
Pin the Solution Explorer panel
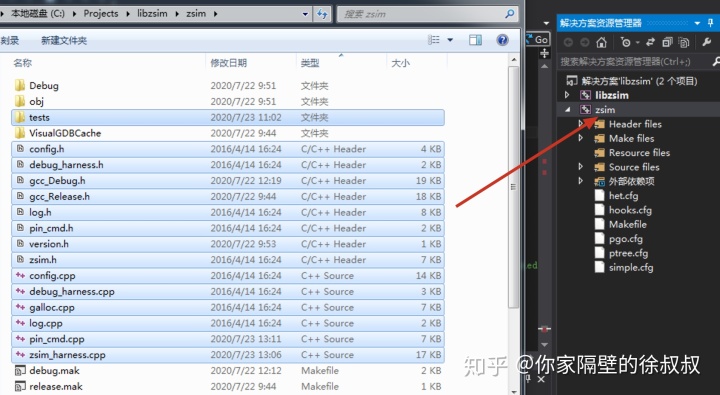tap(710, 23)
